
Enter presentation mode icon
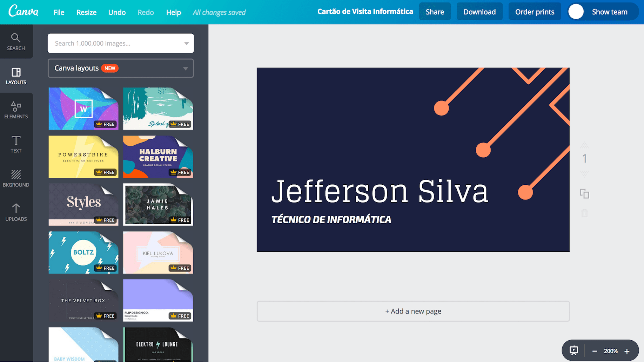click(x=574, y=350)
